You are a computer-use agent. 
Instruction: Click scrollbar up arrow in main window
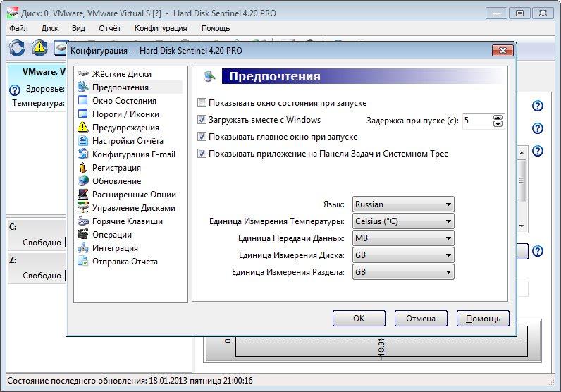pos(522,153)
